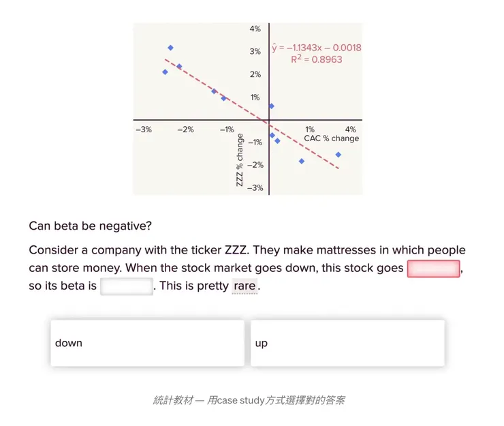Click the lowest blue data point
The height and width of the screenshot is (426, 504).
point(301,162)
